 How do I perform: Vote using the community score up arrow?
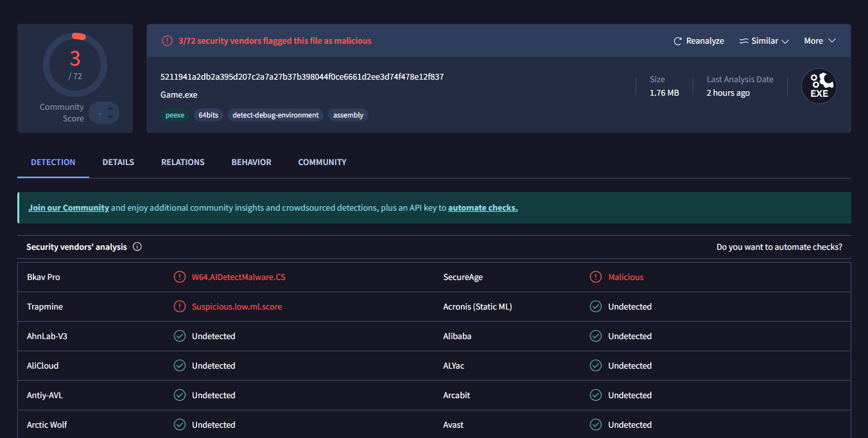click(110, 109)
